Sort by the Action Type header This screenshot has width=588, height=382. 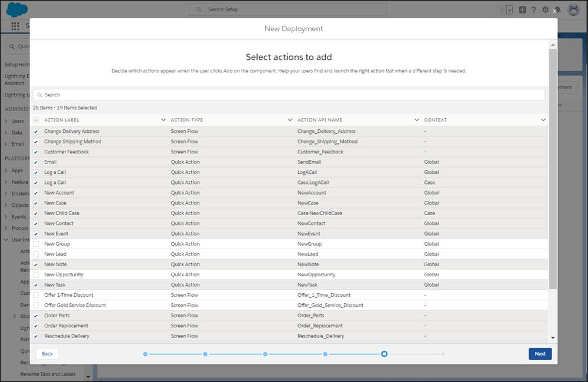coord(187,120)
